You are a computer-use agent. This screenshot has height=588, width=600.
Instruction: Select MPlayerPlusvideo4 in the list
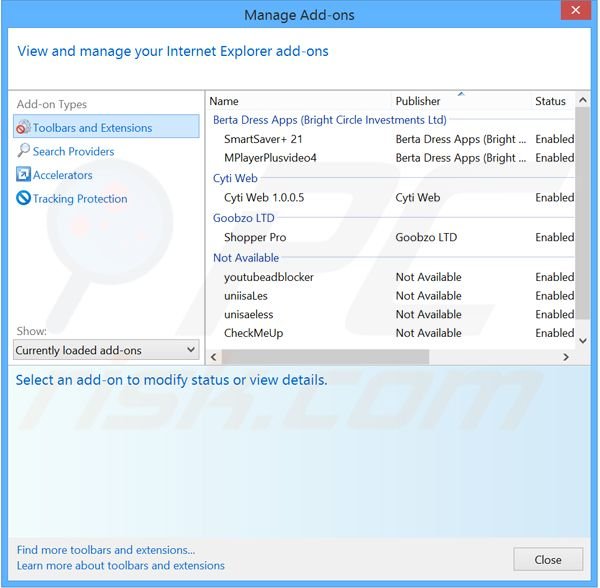pos(270,158)
